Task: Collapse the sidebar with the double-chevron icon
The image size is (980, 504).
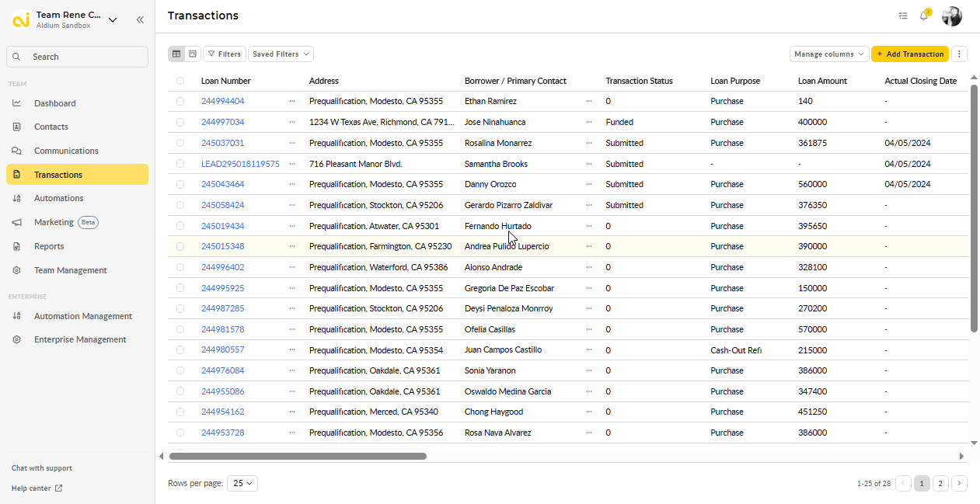Action: tap(140, 19)
